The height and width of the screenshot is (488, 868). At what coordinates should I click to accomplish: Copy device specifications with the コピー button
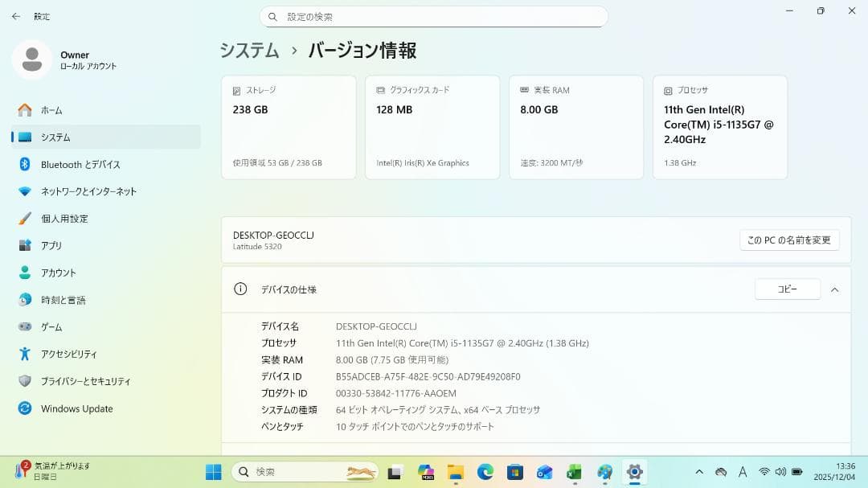click(787, 289)
